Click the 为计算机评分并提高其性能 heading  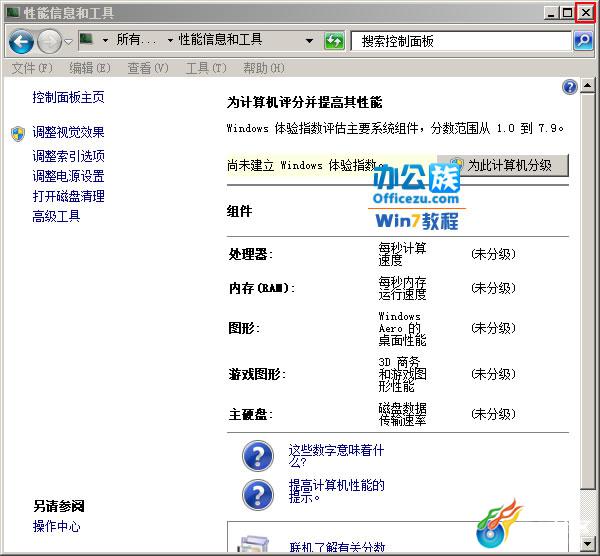[304, 103]
